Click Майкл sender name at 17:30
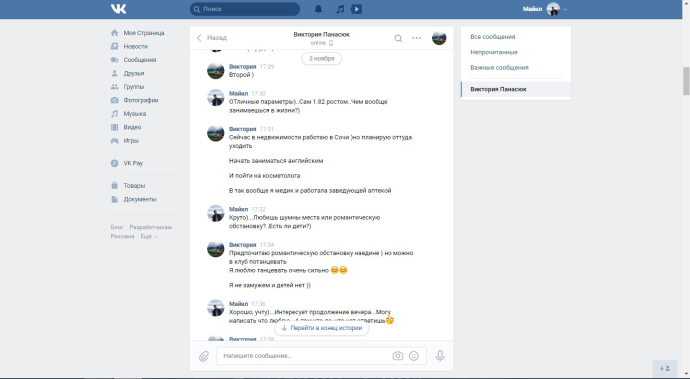The image size is (690, 379). pos(239,93)
